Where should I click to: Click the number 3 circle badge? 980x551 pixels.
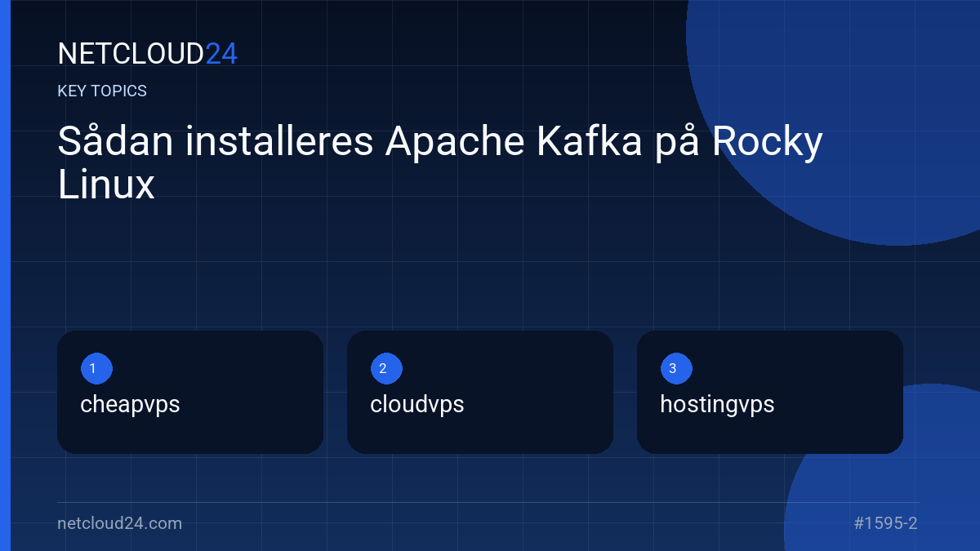676,369
